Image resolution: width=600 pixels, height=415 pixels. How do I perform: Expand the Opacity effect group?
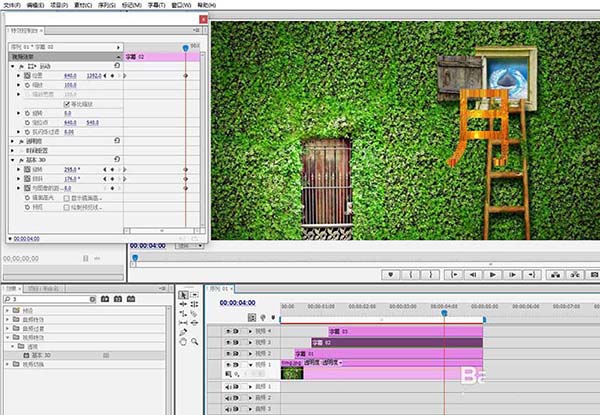tap(12, 141)
